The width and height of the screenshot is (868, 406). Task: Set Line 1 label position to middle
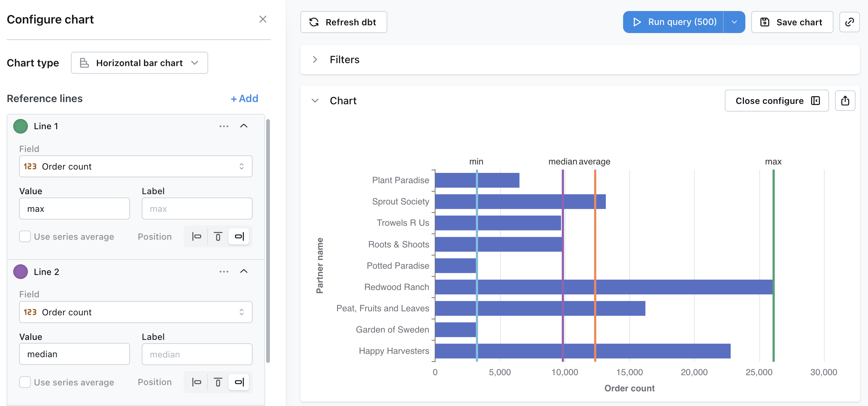click(x=218, y=236)
